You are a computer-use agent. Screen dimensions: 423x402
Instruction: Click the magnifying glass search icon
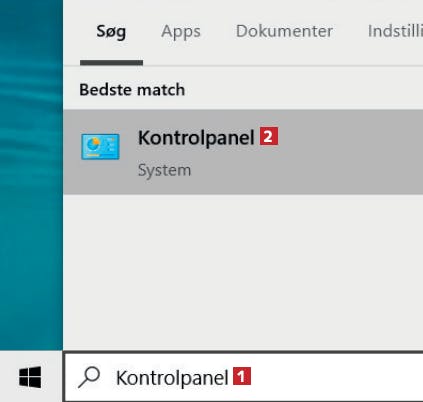(89, 377)
